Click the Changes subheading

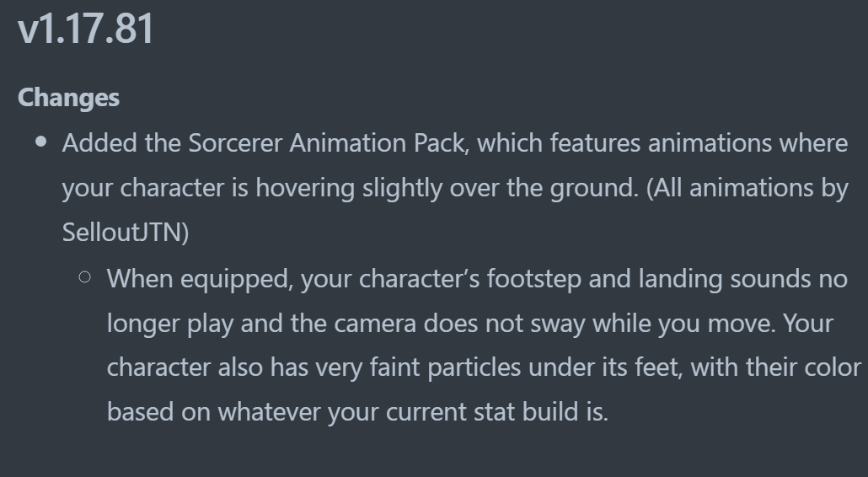click(68, 98)
